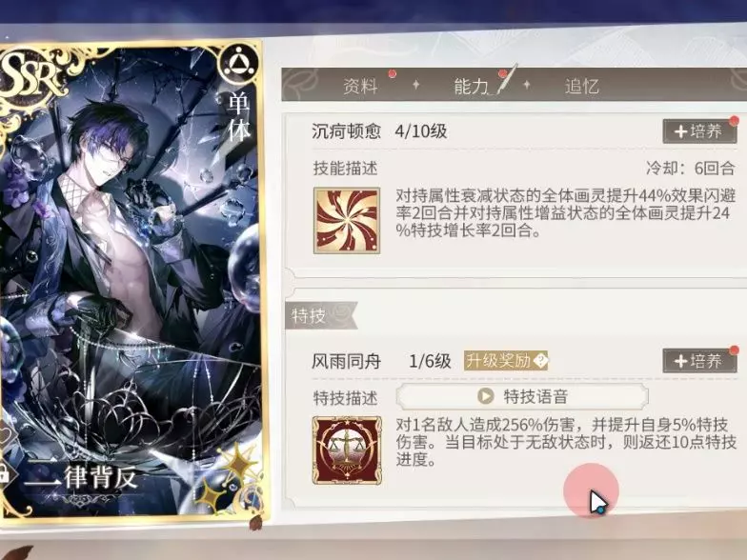The image size is (747, 560).
Task: Click the 二律背反 card name
Action: point(80,478)
